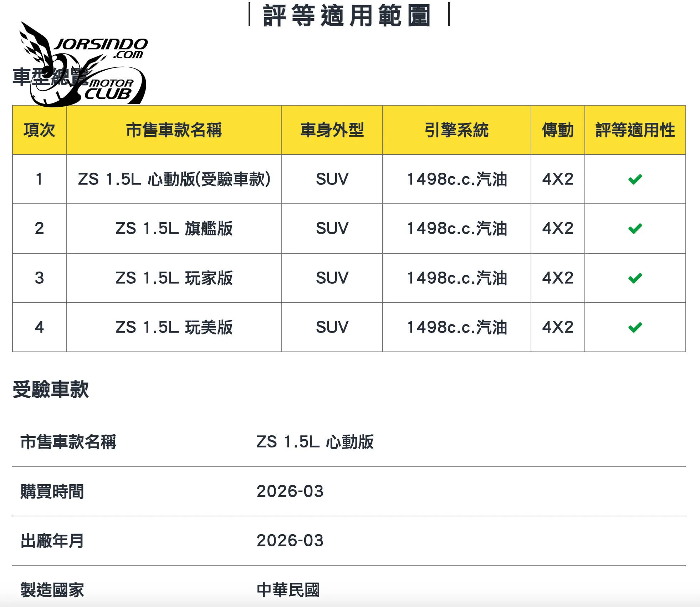The width and height of the screenshot is (700, 607).
Task: Click SUV in the 玩美版 row
Action: coord(332,327)
